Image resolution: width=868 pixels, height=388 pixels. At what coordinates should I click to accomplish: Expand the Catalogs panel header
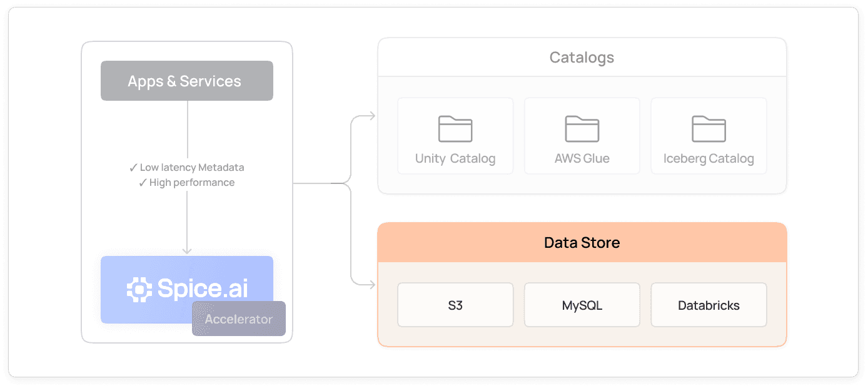(582, 57)
